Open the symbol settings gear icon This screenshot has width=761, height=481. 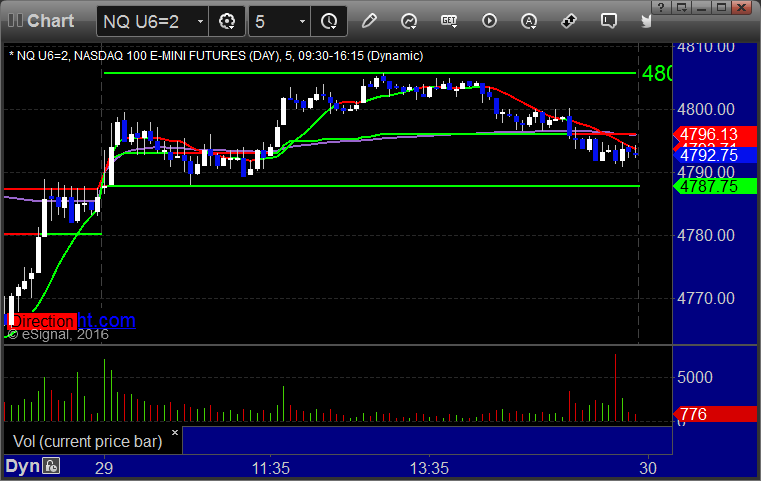(227, 21)
